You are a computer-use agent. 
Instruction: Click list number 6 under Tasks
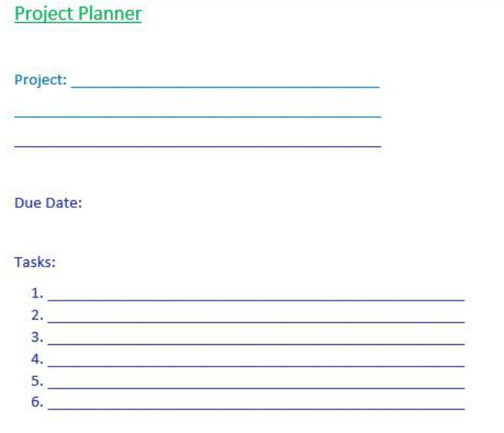[x=37, y=403]
